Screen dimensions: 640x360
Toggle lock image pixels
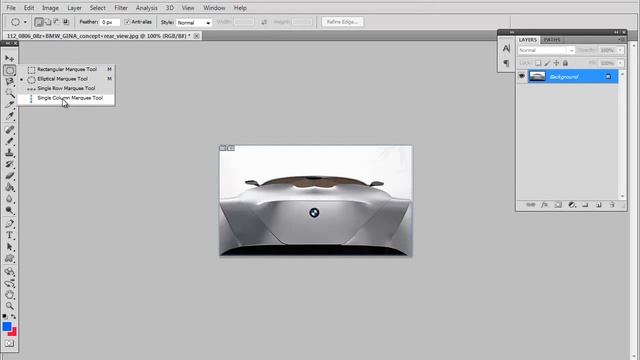tap(547, 63)
